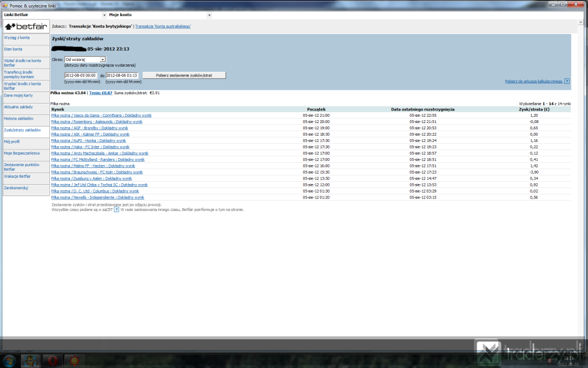588x368 pixels.
Task: Click the Data ostatniego rozstrzygnięcia column header
Action: (423, 109)
